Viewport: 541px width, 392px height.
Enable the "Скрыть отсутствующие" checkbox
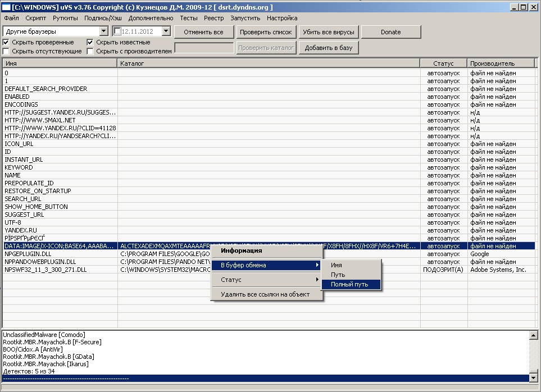click(x=6, y=51)
